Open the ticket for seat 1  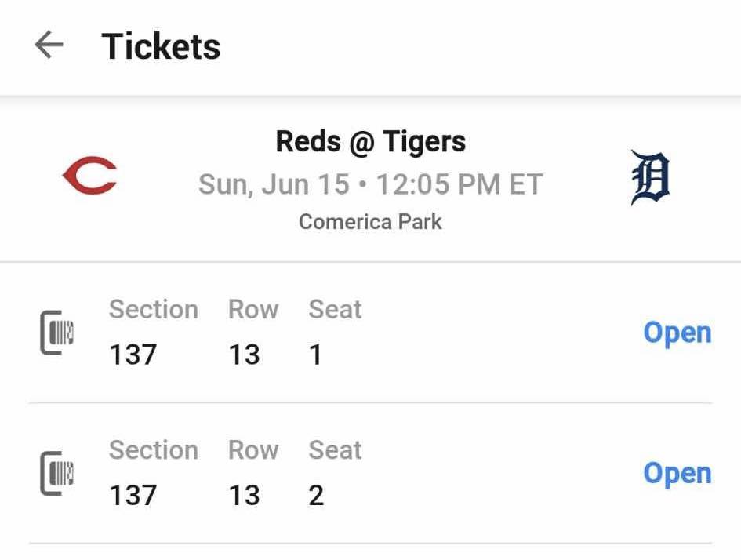coord(677,333)
